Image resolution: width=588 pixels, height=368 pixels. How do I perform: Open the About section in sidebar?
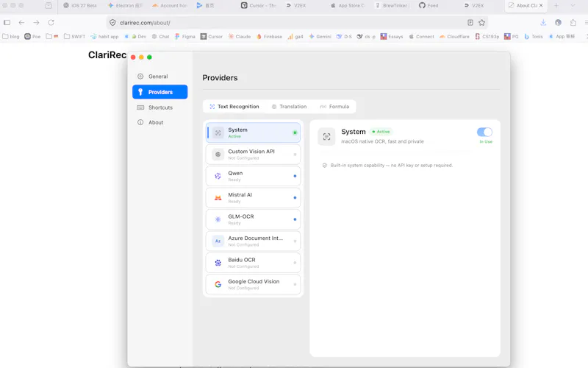click(159, 122)
